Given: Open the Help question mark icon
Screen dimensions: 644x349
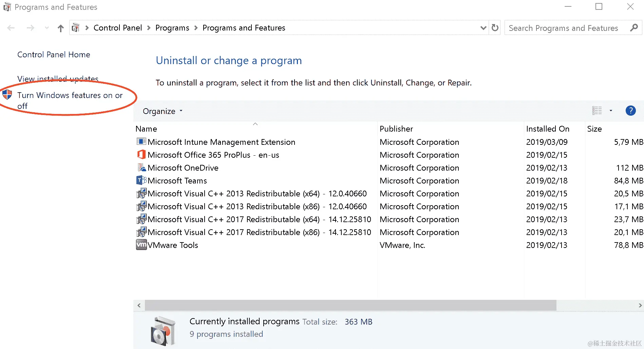Looking at the screenshot, I should [x=630, y=111].
